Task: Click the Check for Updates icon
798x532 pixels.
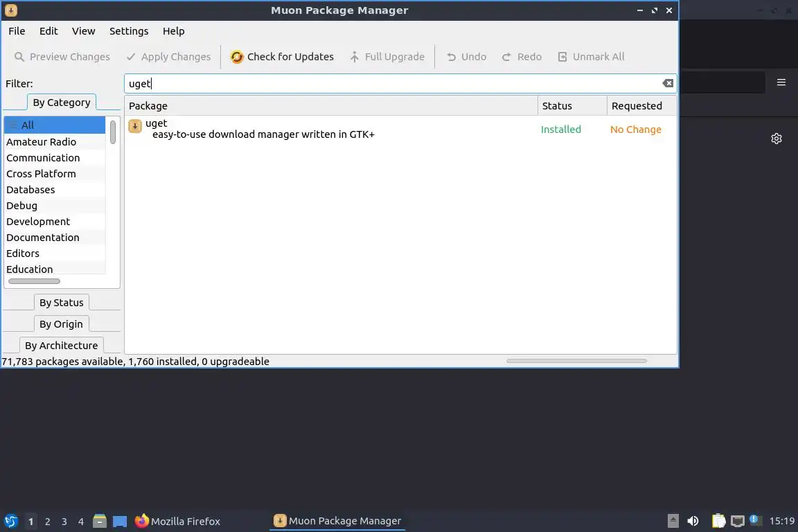Action: coord(237,57)
